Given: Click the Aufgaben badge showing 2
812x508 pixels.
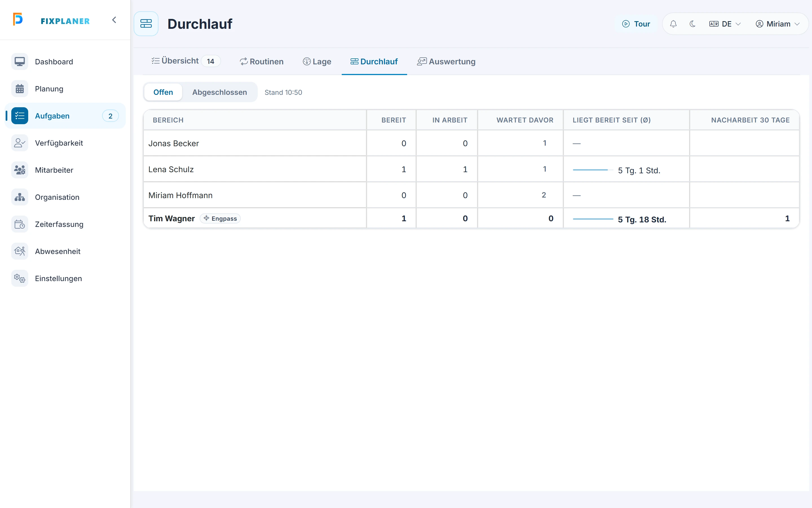Looking at the screenshot, I should (x=111, y=116).
